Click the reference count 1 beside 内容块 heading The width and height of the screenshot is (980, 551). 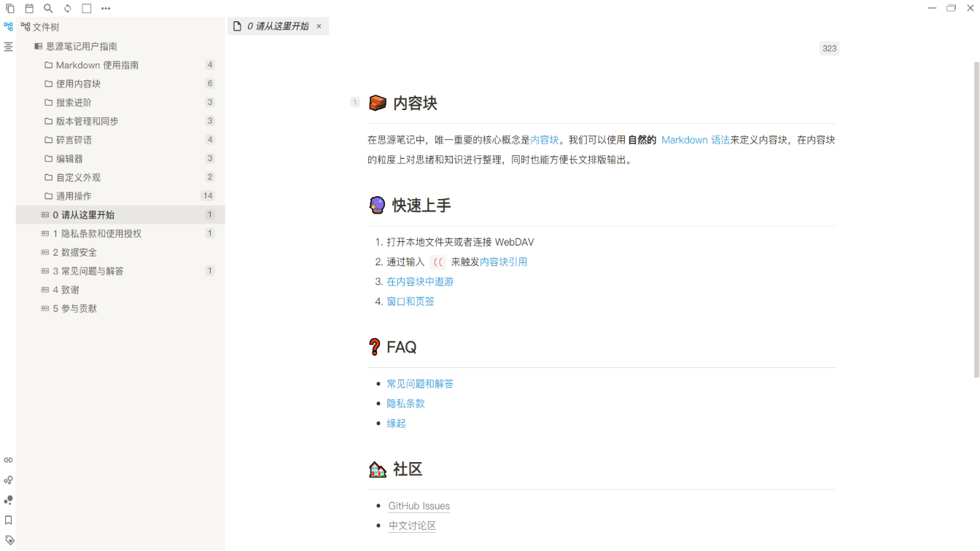pos(355,103)
